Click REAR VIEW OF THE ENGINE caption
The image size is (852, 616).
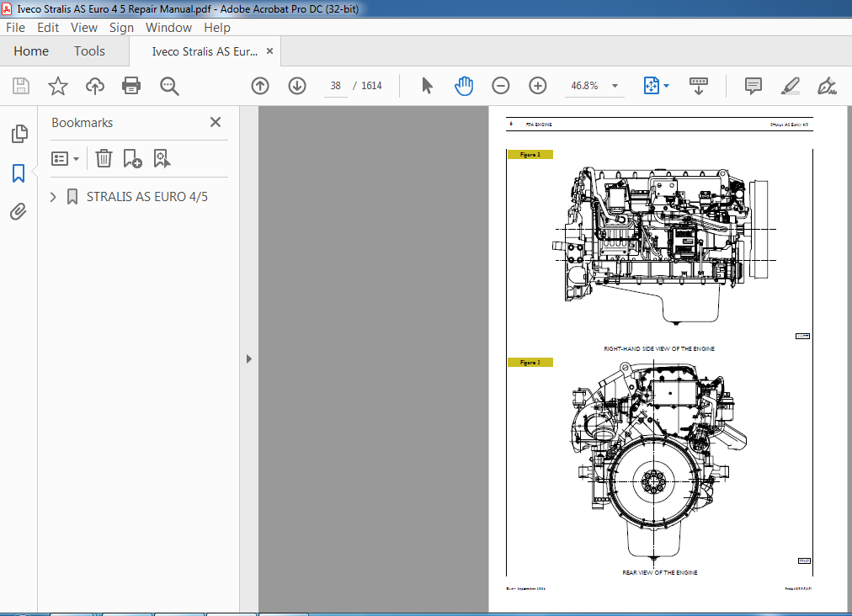tap(660, 572)
